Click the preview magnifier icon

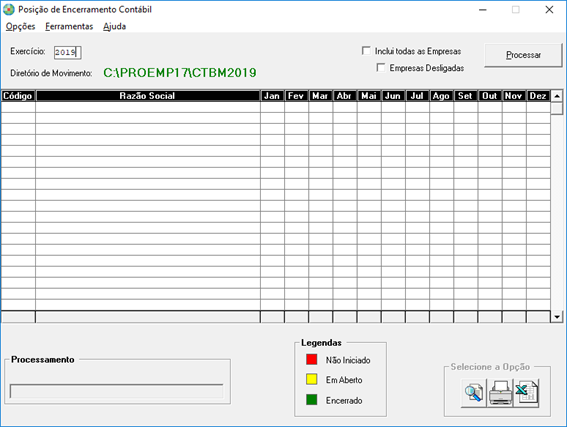(x=474, y=393)
